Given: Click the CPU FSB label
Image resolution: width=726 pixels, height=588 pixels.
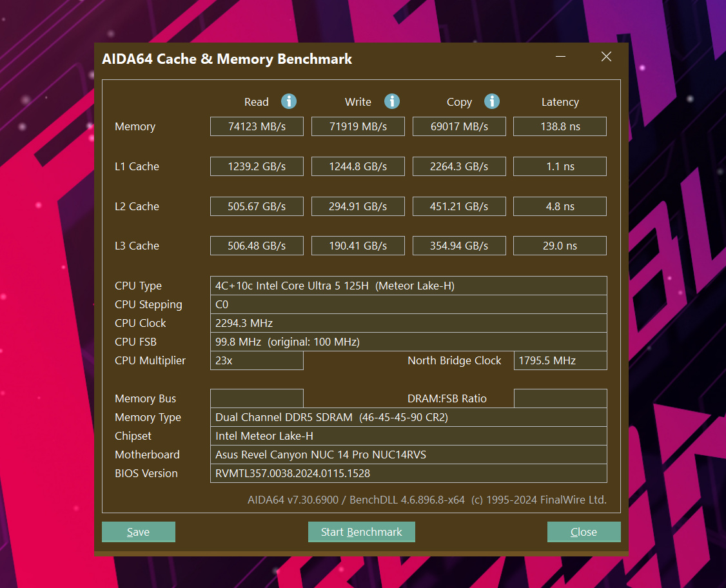Looking at the screenshot, I should (135, 342).
